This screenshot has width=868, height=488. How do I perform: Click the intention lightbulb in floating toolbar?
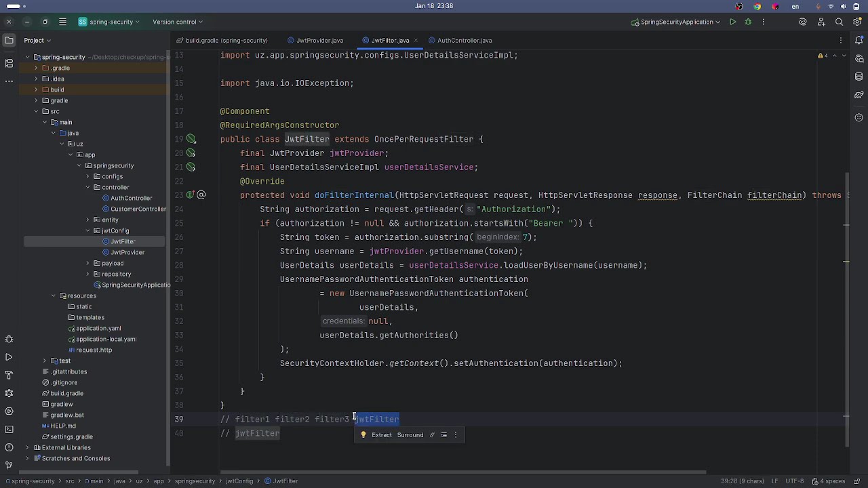click(363, 435)
